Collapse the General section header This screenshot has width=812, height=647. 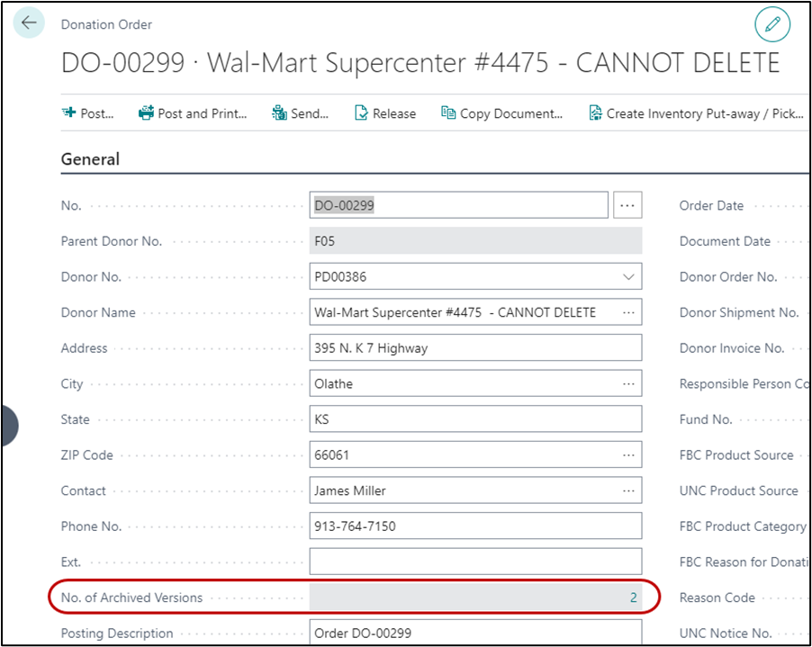click(x=90, y=159)
